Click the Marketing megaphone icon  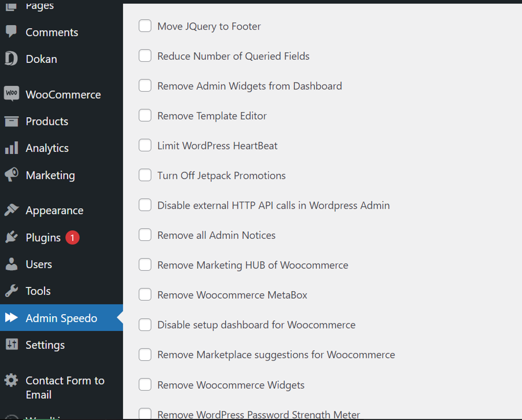point(12,175)
